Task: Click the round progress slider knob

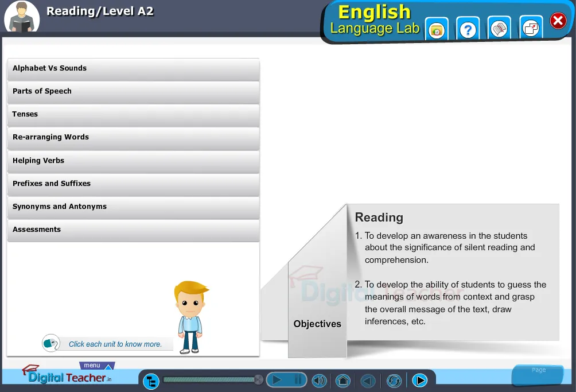Action: [259, 379]
